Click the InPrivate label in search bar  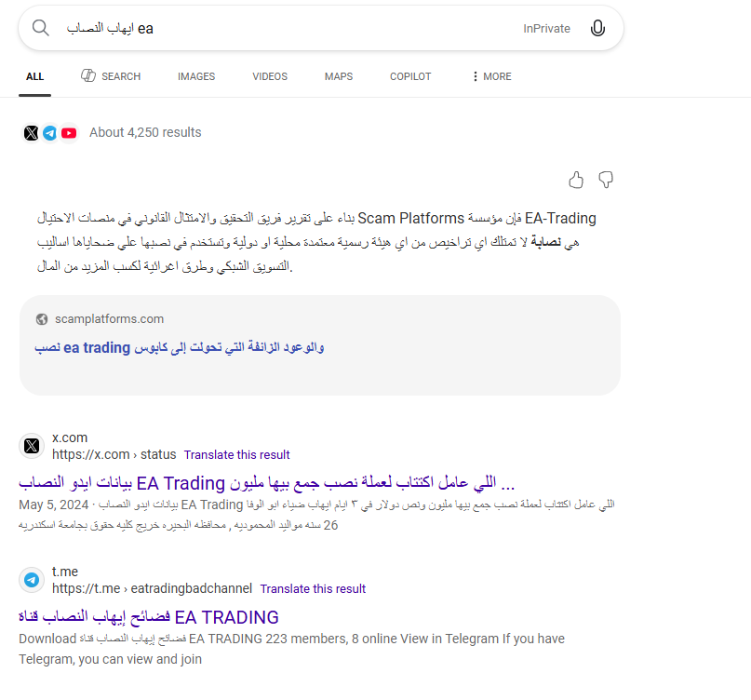(x=546, y=29)
